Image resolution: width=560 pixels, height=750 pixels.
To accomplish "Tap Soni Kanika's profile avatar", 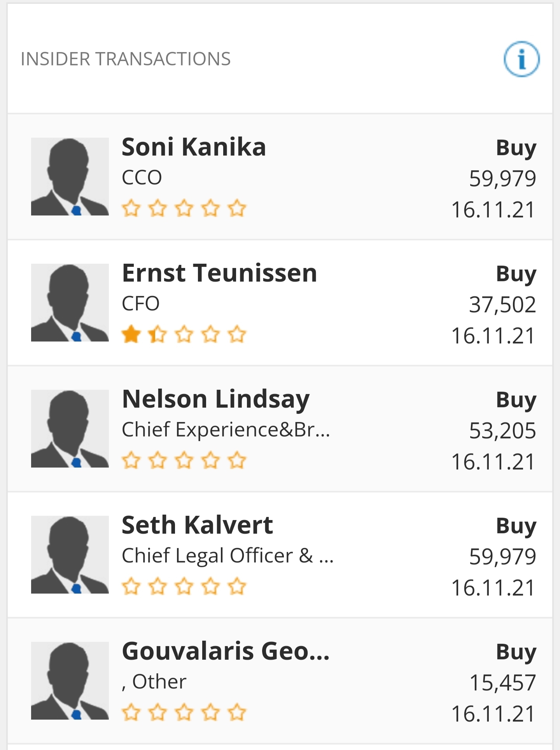I will (x=70, y=177).
